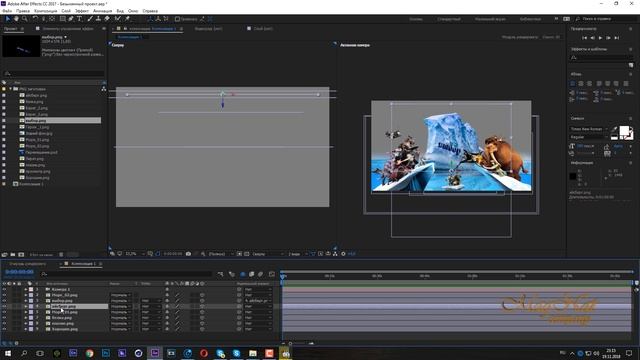Open track matte dropdown for layer 3
The height and width of the screenshot is (360, 640).
pos(150,301)
